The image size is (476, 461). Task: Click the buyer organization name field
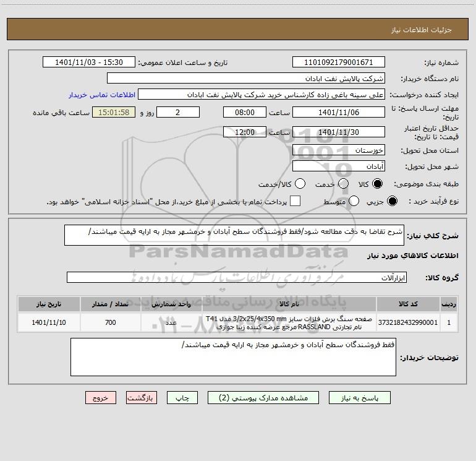tap(245, 79)
